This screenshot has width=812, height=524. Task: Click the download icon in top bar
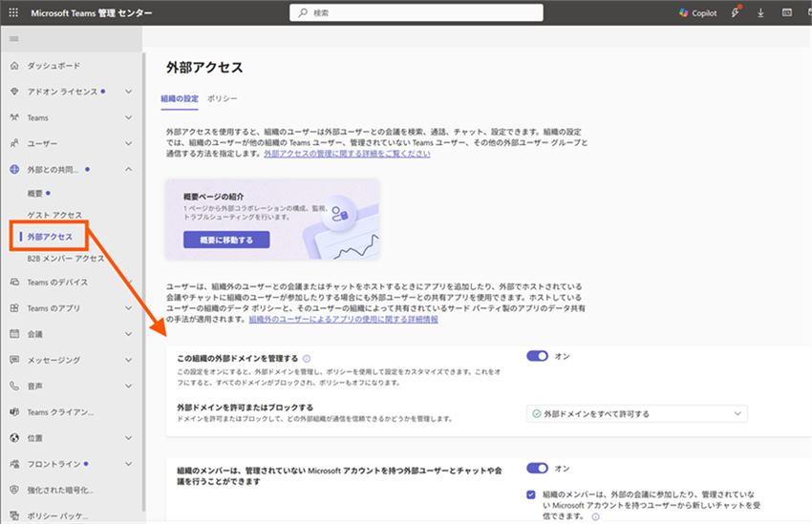[x=760, y=13]
